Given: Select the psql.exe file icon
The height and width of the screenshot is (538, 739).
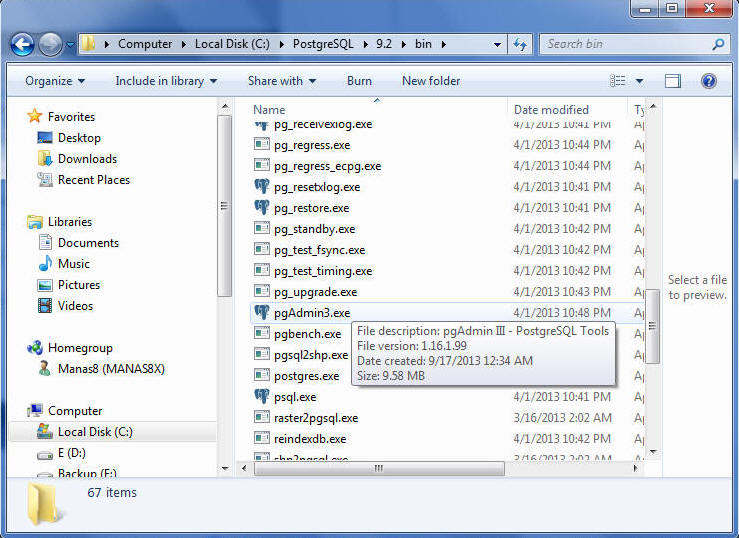Looking at the screenshot, I should coord(262,397).
